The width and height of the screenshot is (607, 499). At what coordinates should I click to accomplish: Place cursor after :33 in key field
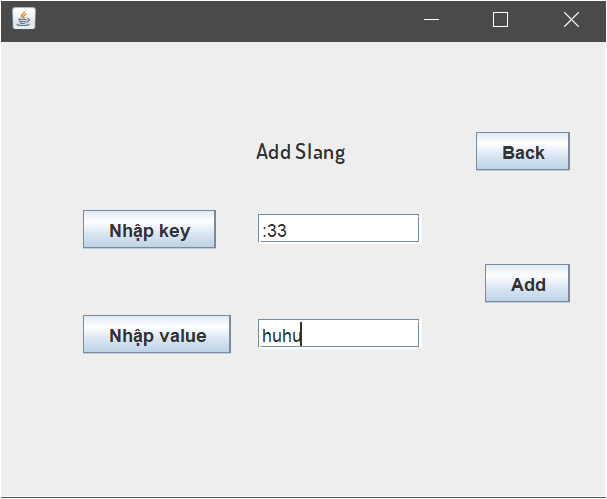(288, 230)
